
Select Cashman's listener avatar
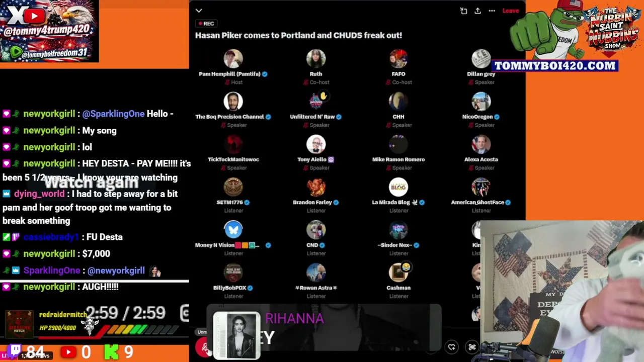point(398,273)
